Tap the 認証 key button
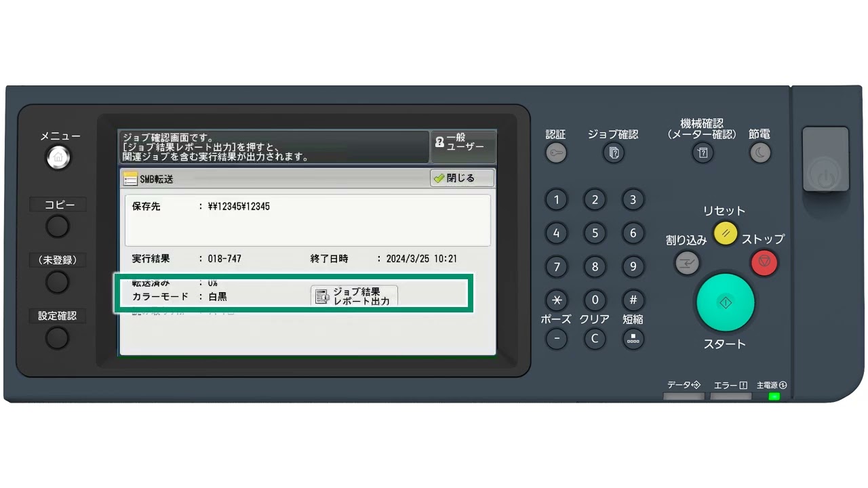Screen dimensions: 868x488 pyautogui.click(x=556, y=153)
